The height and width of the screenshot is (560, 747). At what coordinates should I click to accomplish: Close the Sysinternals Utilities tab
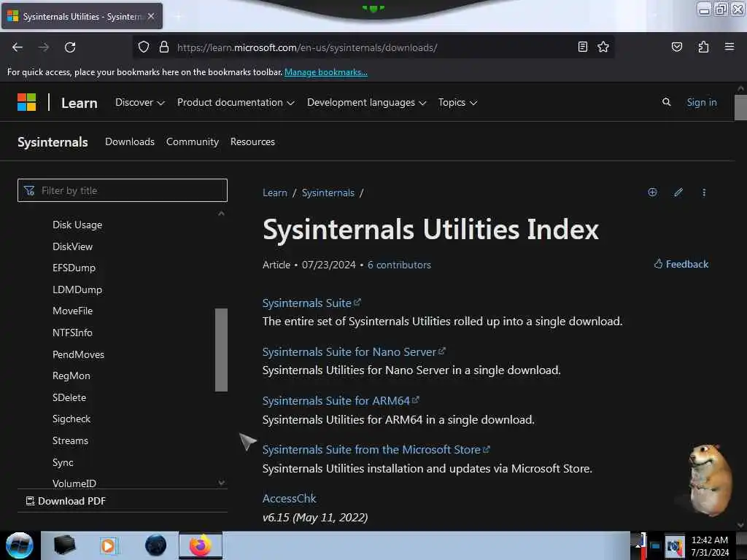click(x=151, y=16)
